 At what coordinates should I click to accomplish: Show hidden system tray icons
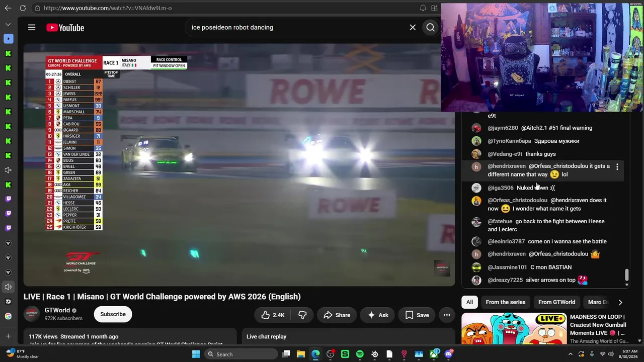coord(571,354)
